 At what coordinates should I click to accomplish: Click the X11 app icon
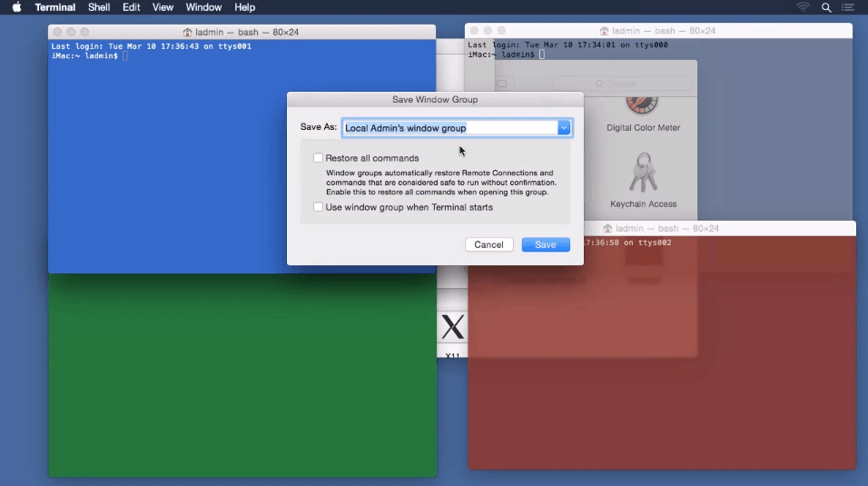pos(452,327)
